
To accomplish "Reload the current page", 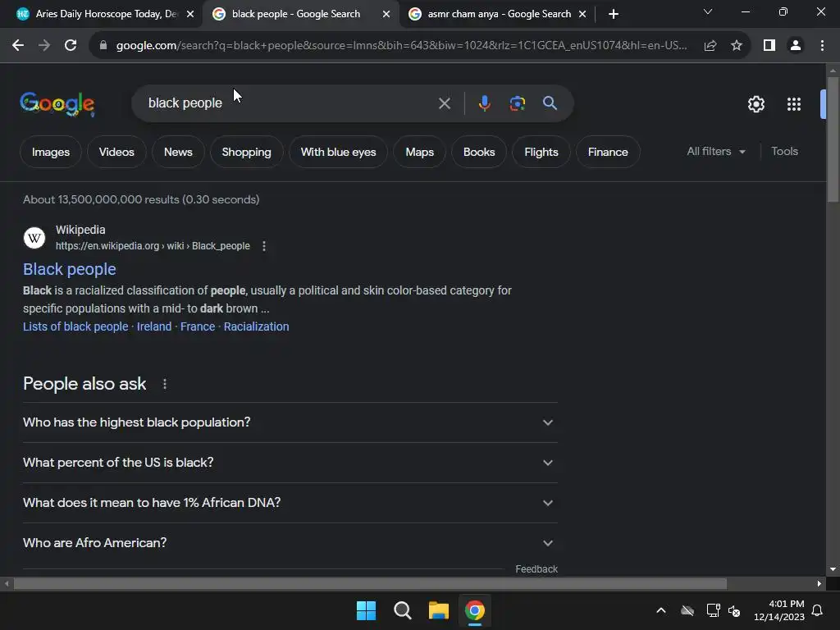I will click(71, 46).
